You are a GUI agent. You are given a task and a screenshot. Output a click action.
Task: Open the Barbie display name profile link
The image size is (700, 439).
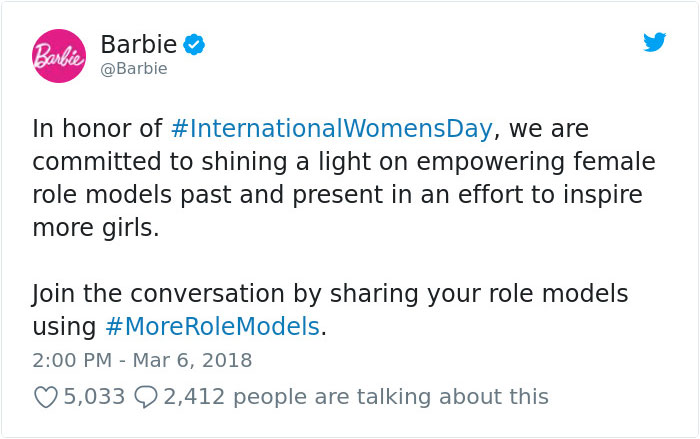click(x=138, y=45)
